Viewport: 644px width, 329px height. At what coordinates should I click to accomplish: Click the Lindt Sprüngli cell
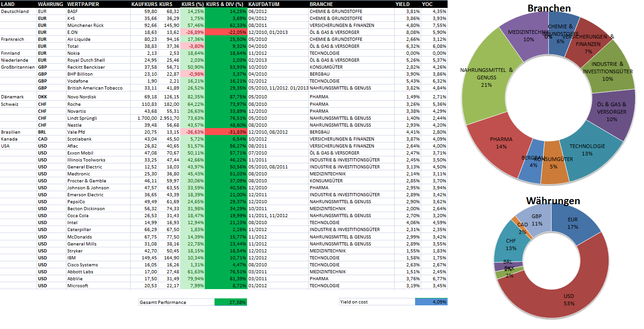click(x=98, y=118)
